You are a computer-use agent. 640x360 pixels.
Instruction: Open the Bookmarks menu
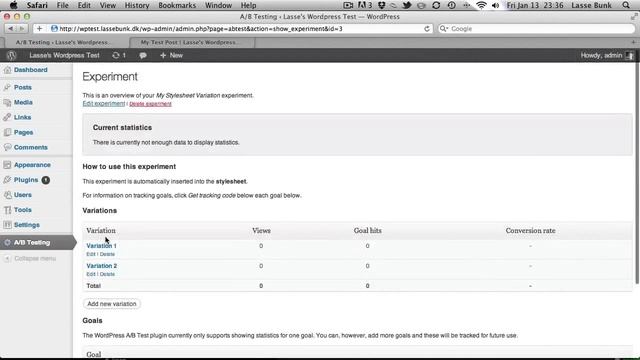177,5
